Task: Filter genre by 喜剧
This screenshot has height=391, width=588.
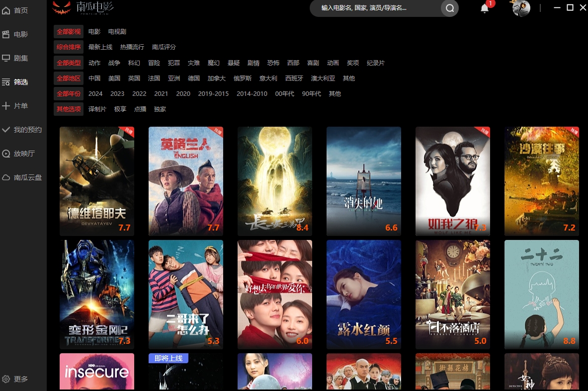Action: [313, 63]
